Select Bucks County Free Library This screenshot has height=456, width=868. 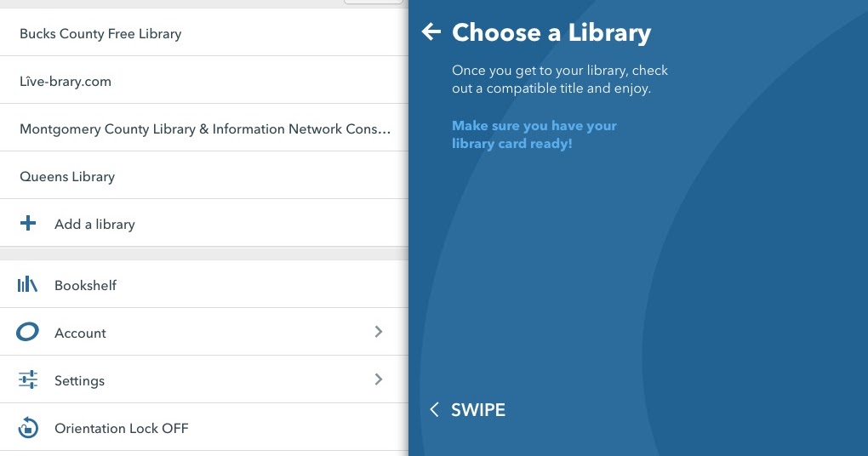coord(100,34)
